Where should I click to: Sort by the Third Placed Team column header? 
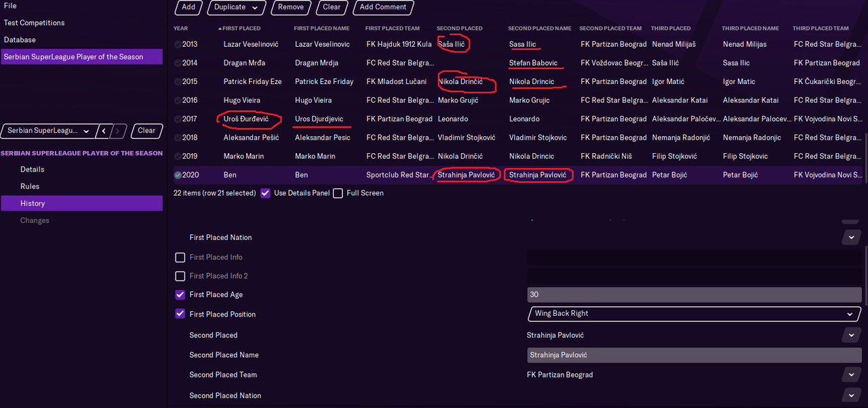(x=821, y=28)
